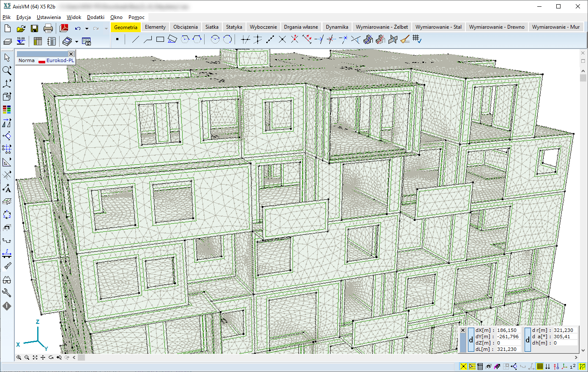The height and width of the screenshot is (372, 588).
Task: Open the color coding tool in sidebar
Action: [7, 110]
